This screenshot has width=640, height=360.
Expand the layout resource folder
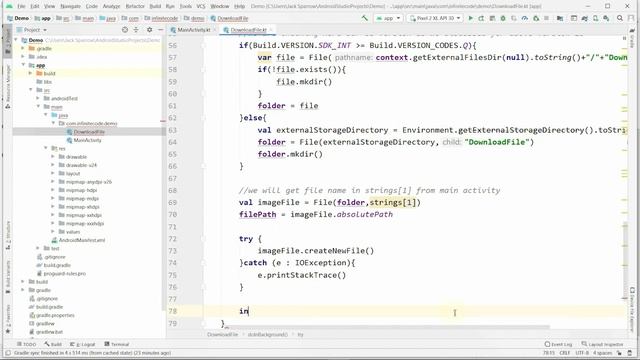[53, 173]
